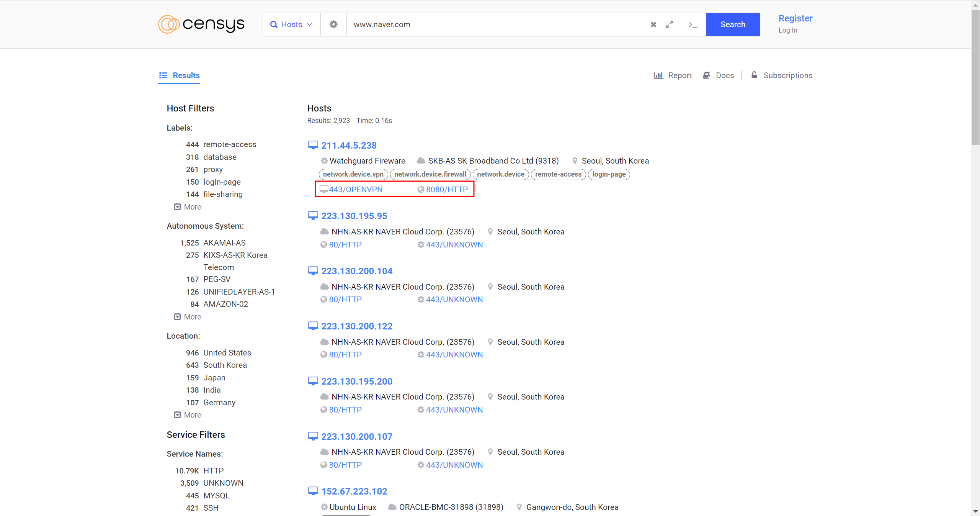The height and width of the screenshot is (516, 980).
Task: Click the Censys logo
Action: pyautogui.click(x=201, y=25)
